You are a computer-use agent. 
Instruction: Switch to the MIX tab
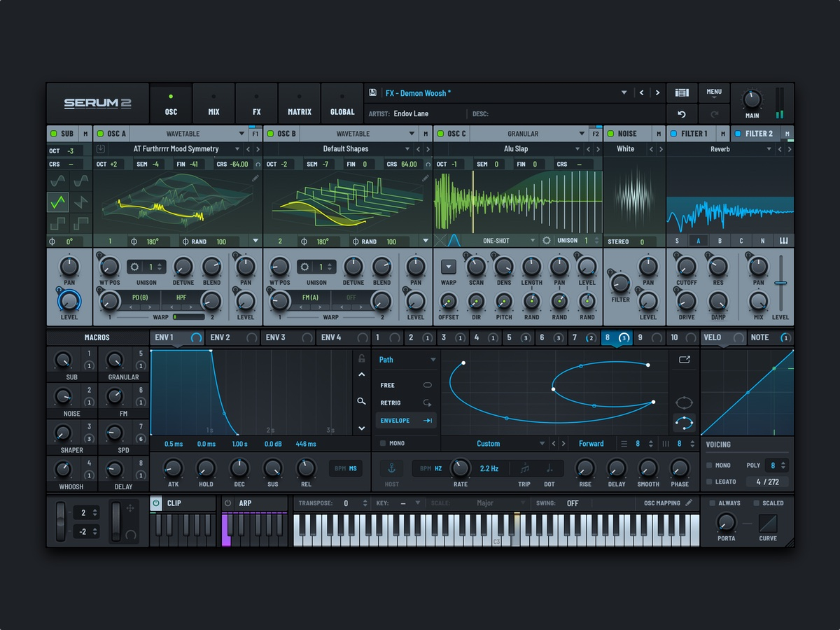(213, 104)
